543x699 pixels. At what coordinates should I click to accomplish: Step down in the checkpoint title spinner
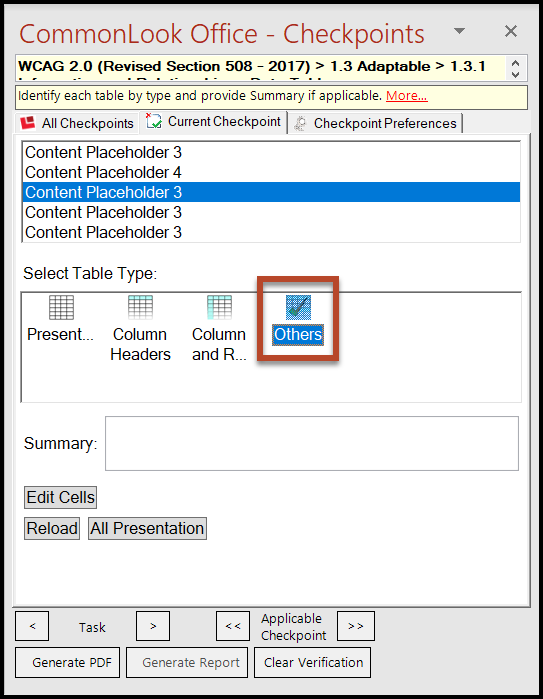pos(516,74)
